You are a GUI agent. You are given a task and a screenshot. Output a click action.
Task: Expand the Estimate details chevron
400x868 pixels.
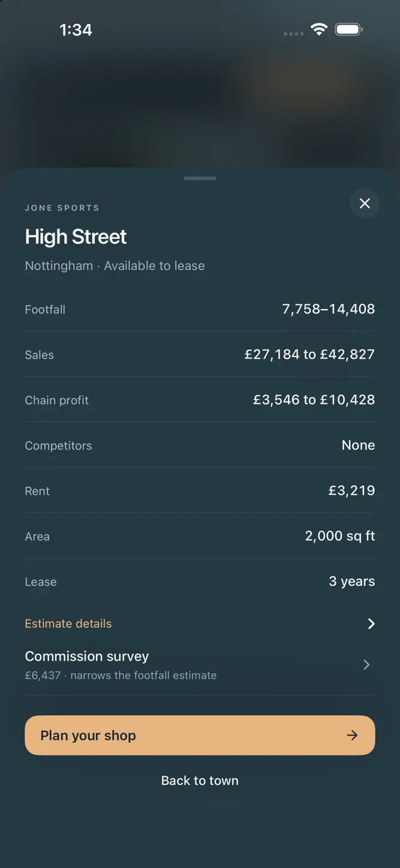pos(371,624)
